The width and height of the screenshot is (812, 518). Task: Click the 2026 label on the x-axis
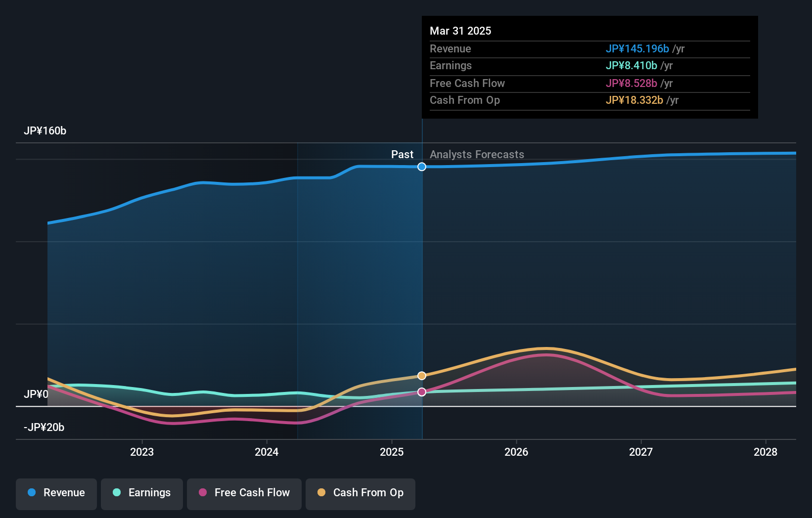coord(516,451)
